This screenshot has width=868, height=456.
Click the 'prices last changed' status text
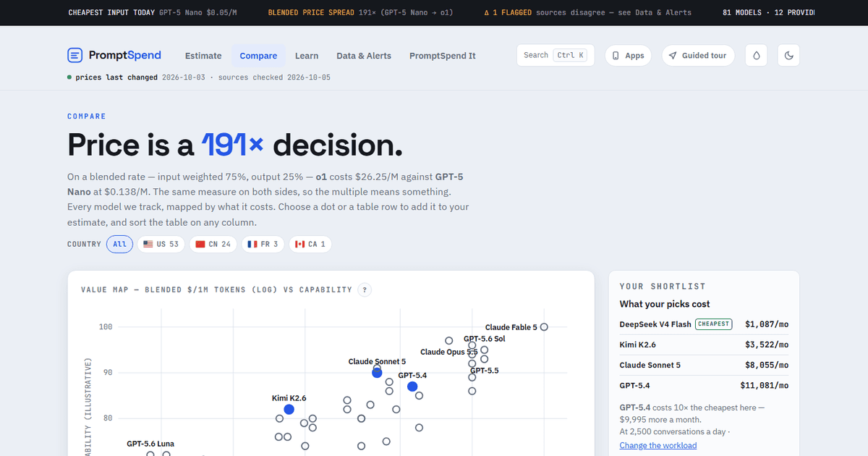[x=116, y=77]
